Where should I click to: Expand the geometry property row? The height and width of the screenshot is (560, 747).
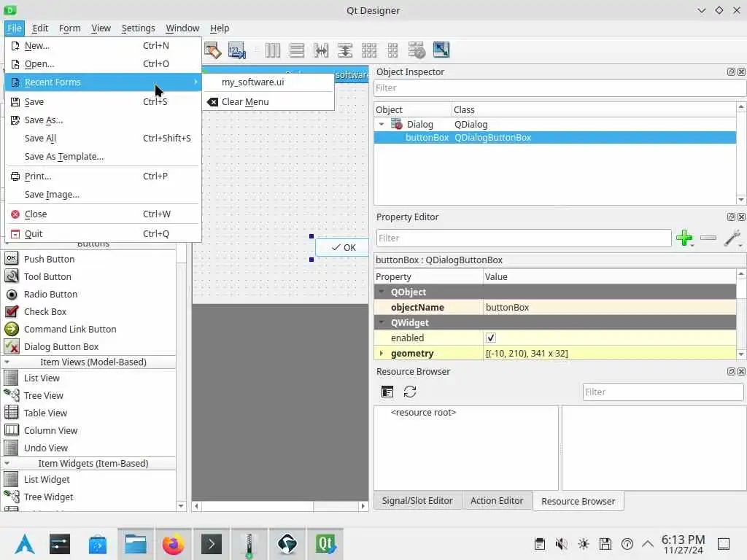tap(382, 354)
